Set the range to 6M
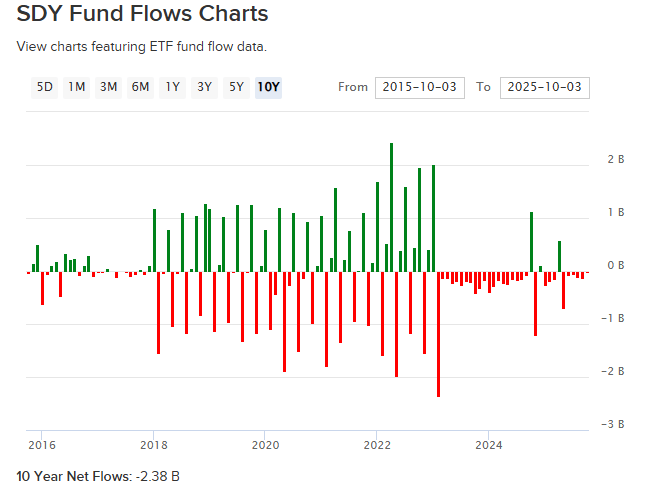649x486 pixels. 140,87
